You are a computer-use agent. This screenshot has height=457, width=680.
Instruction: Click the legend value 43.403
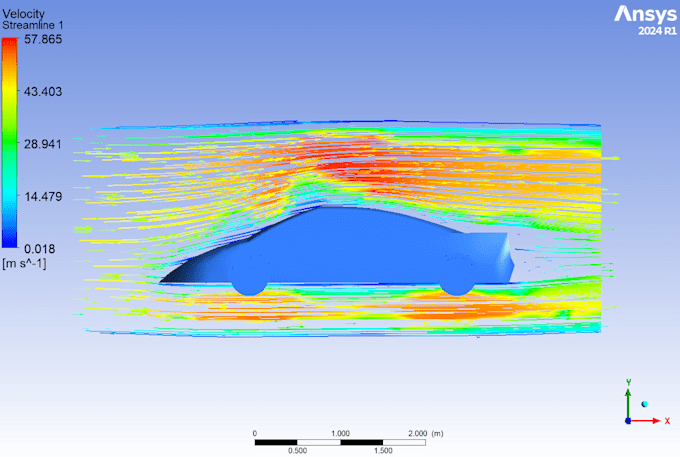[43, 91]
